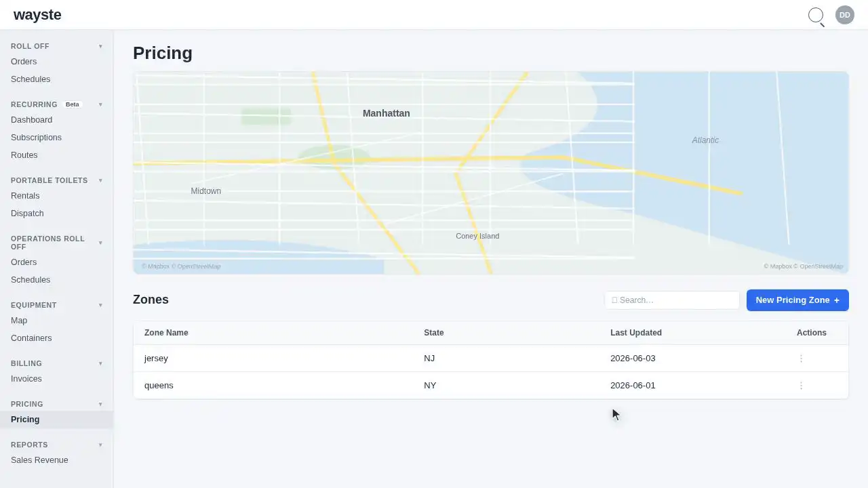Image resolution: width=868 pixels, height=488 pixels.
Task: Focus the zones Search field
Action: (672, 300)
